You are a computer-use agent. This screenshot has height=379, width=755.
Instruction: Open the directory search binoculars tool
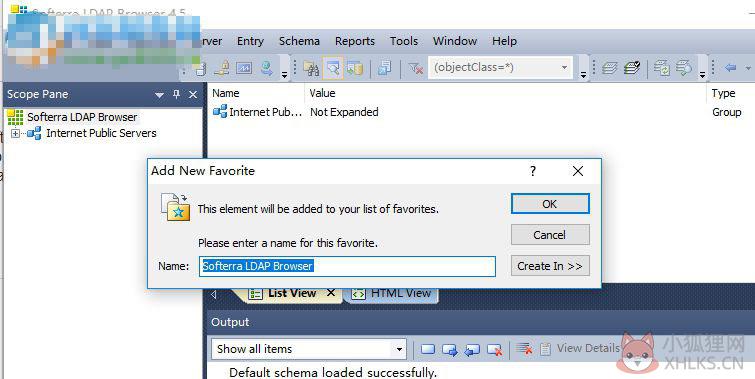click(x=311, y=68)
